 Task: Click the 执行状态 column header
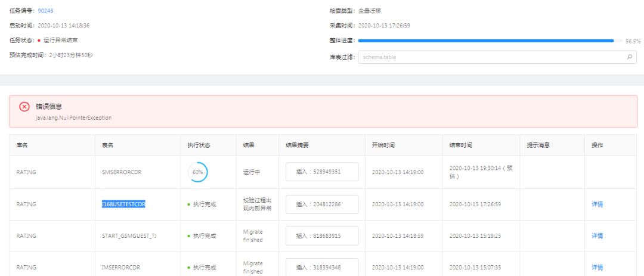click(199, 145)
